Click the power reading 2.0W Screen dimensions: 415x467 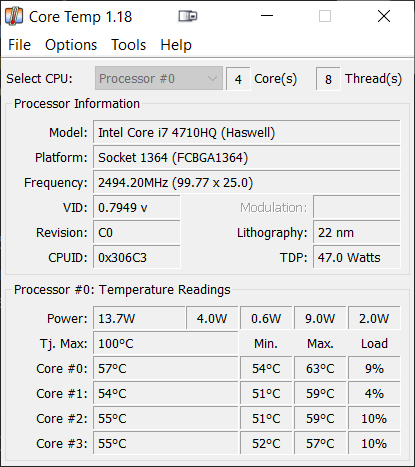374,318
